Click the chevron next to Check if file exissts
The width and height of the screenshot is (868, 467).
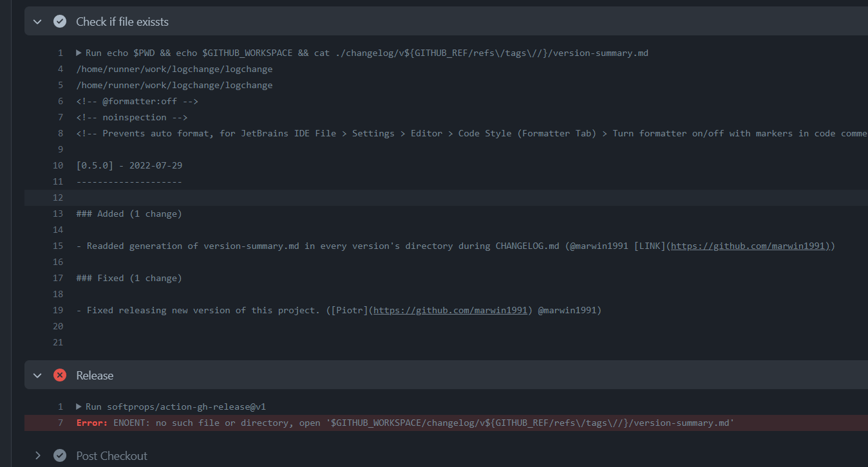[x=37, y=21]
